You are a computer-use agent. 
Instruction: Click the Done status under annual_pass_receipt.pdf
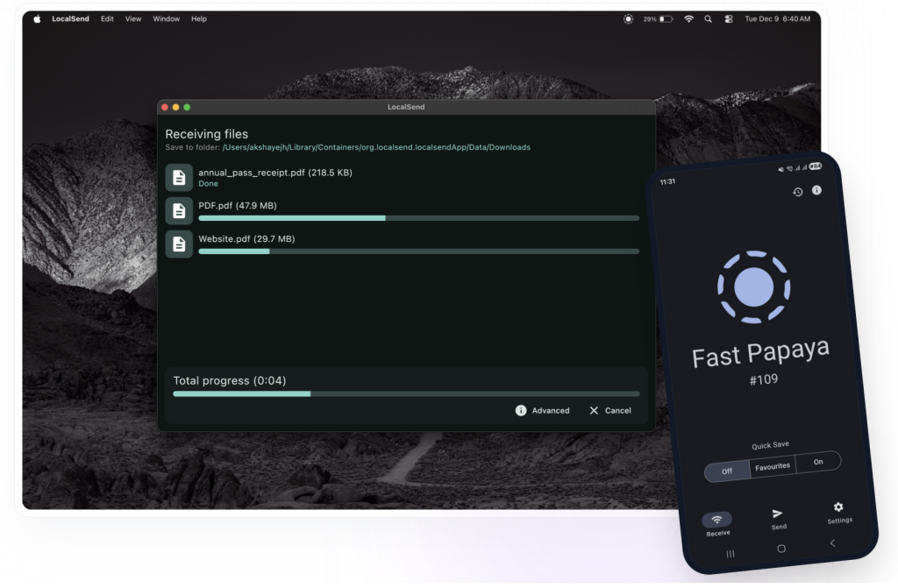point(209,184)
